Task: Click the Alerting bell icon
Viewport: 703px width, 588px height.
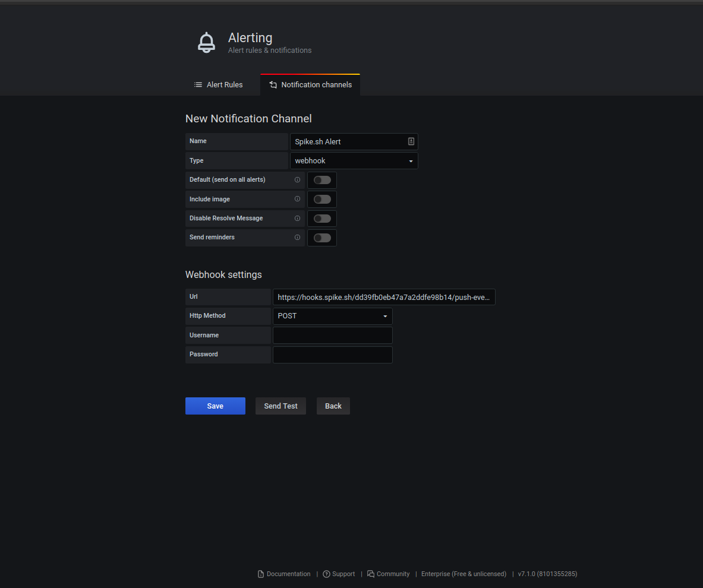Action: tap(206, 43)
